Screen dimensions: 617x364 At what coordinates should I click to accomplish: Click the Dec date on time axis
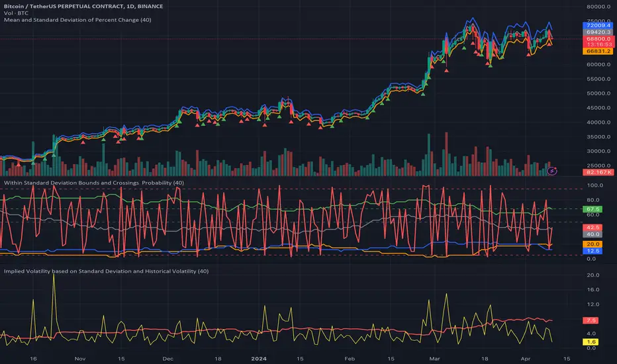pyautogui.click(x=167, y=359)
